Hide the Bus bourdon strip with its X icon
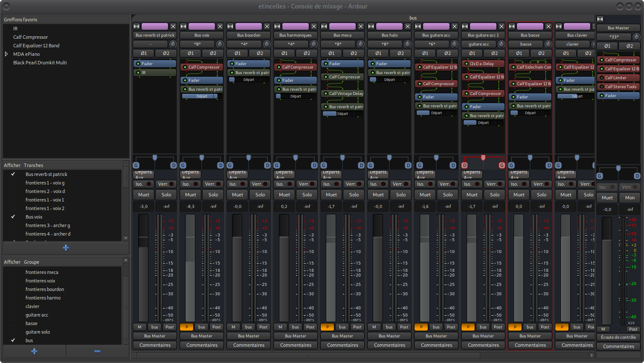 click(x=267, y=26)
